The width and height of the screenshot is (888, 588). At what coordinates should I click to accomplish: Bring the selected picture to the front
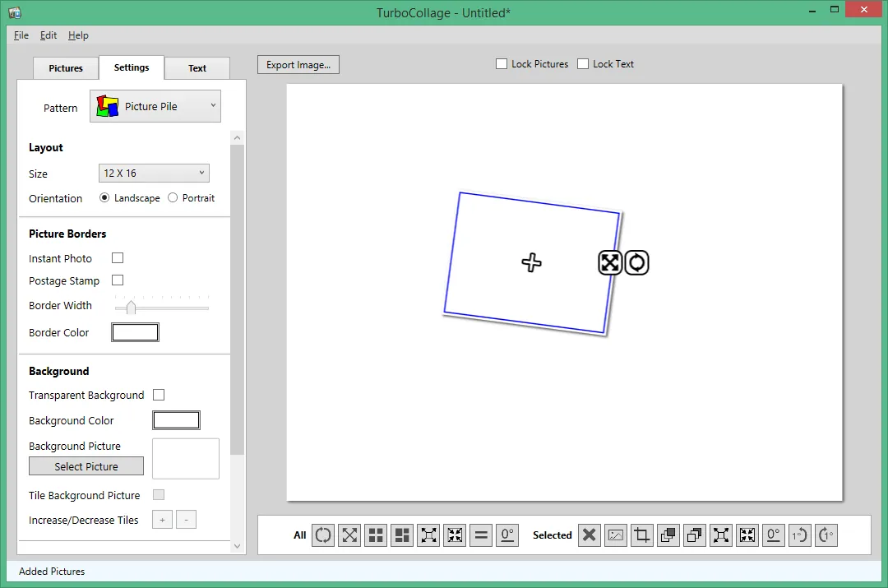tap(668, 535)
